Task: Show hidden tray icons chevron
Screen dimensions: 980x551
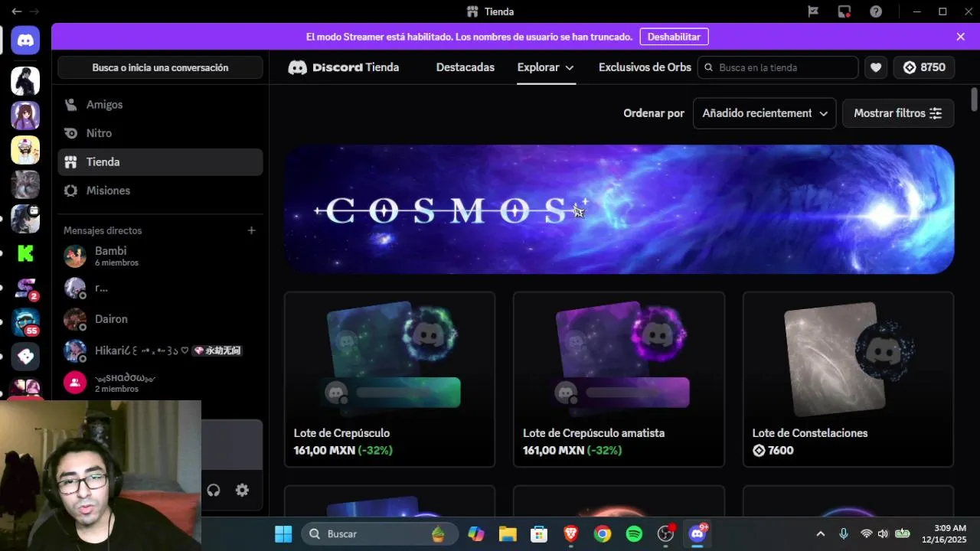Action: tap(820, 533)
